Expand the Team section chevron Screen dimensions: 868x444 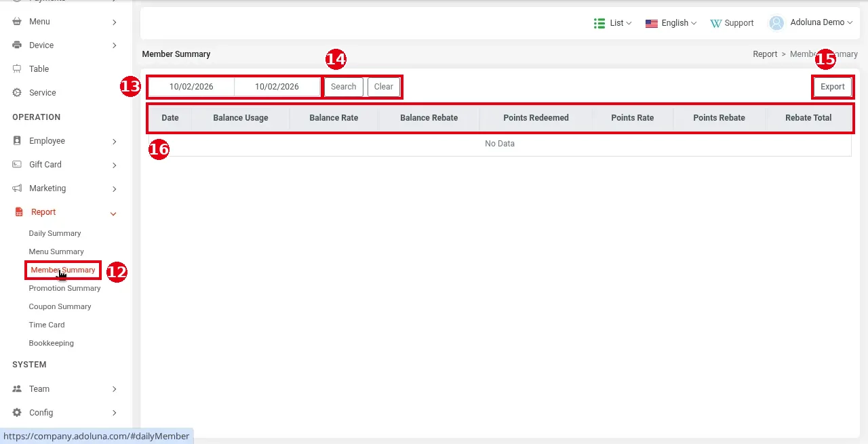coord(115,389)
